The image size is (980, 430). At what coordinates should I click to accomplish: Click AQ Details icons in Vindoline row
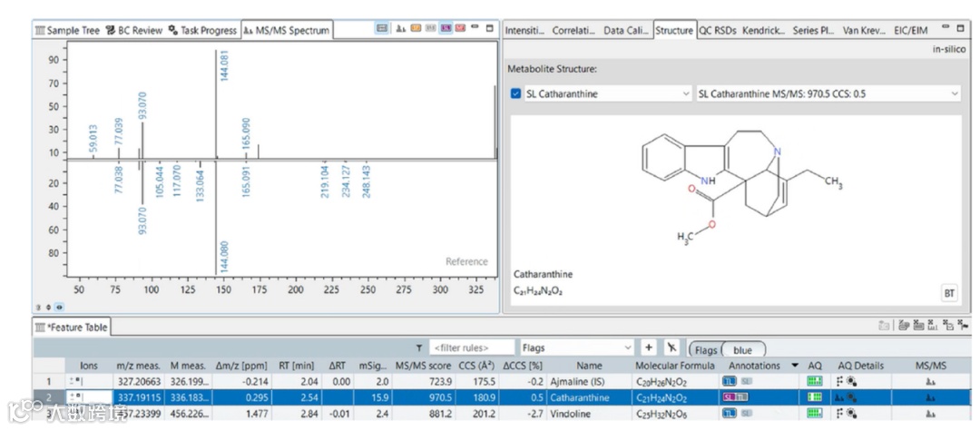tap(847, 413)
